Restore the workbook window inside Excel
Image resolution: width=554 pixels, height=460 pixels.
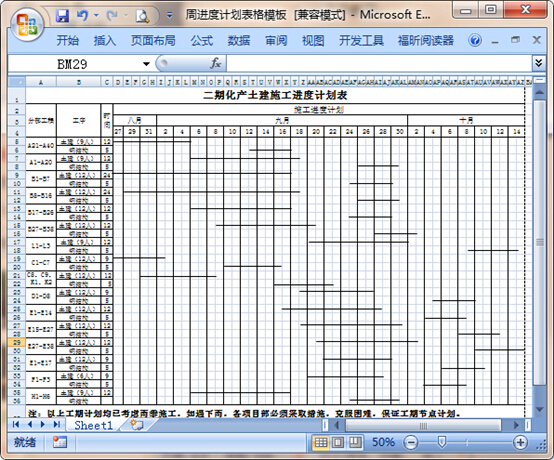[515, 40]
